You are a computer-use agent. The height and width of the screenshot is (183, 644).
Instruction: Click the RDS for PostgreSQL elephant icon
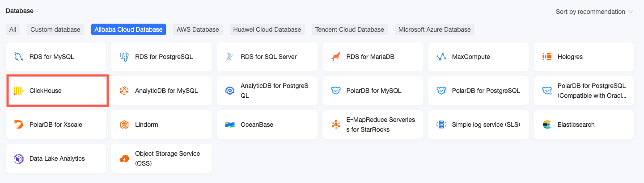[x=124, y=57]
